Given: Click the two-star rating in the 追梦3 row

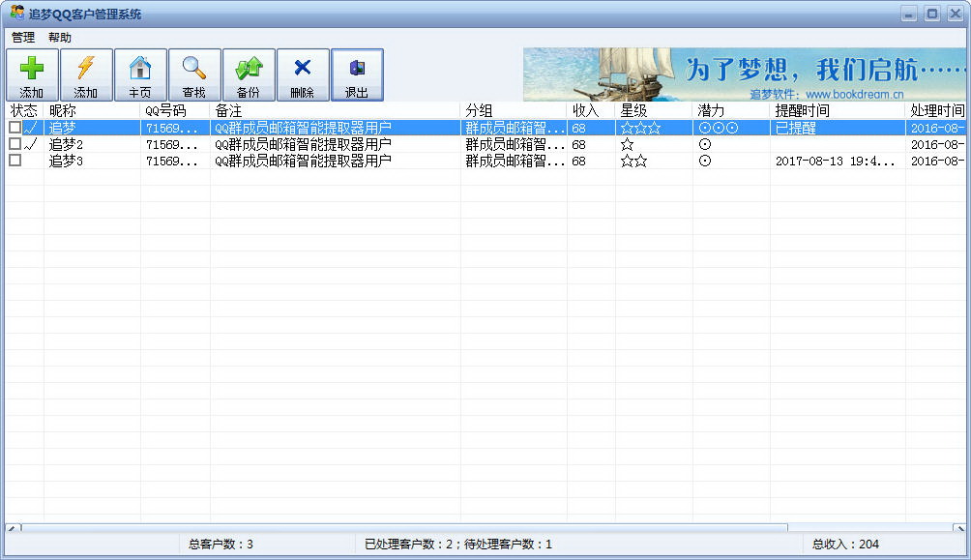Looking at the screenshot, I should pyautogui.click(x=634, y=161).
